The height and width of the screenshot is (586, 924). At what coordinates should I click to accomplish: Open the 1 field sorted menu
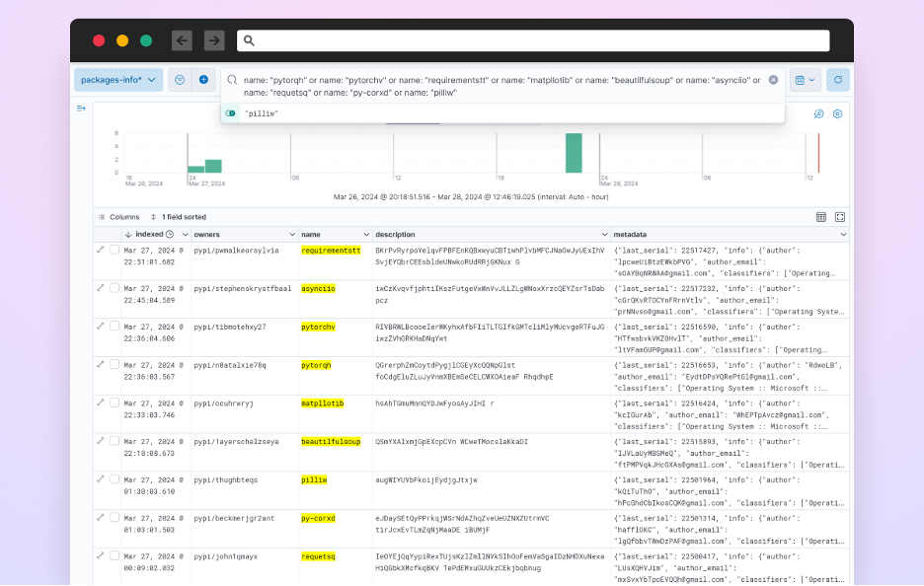coord(179,217)
